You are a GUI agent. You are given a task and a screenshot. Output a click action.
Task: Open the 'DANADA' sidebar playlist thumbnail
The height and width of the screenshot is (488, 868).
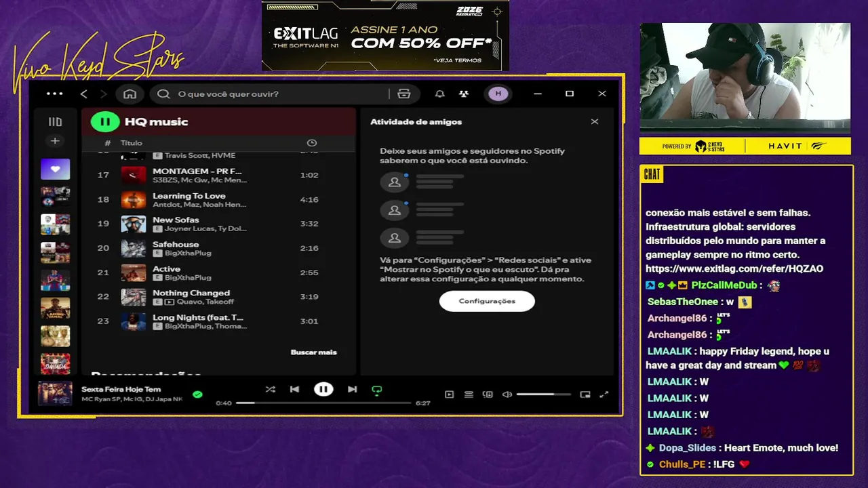[55, 363]
